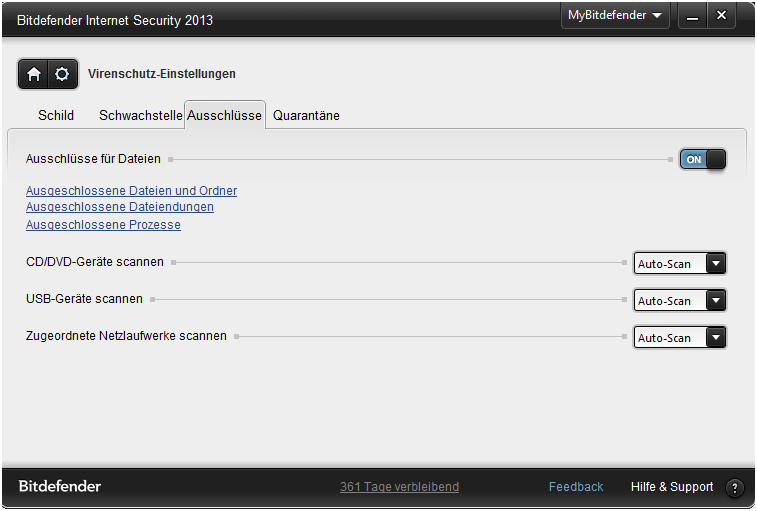Open Ausgeschlossene Prozesse link
757x511 pixels.
[x=103, y=225]
